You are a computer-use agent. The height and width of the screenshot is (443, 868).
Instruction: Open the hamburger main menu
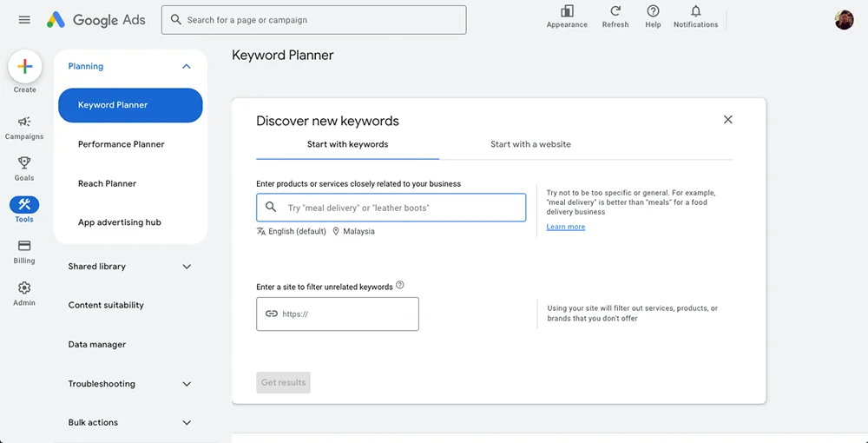pos(24,20)
